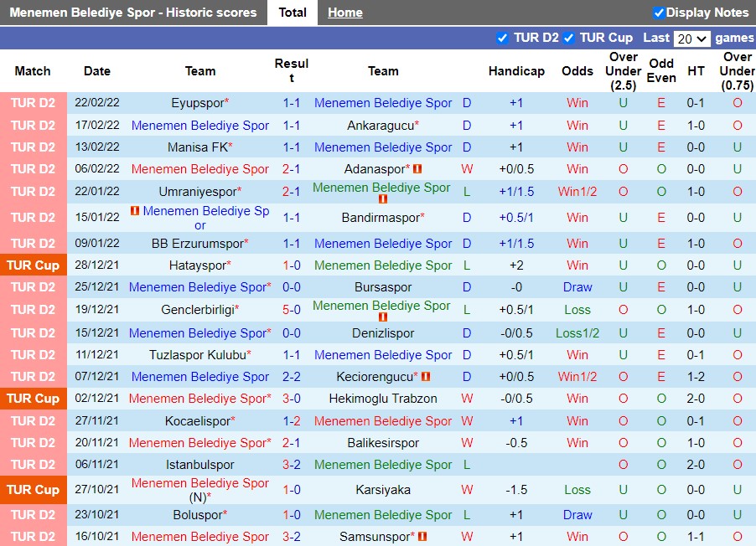The image size is (756, 546).
Task: Click red card icon next to Adanaspor
Action: point(417,168)
